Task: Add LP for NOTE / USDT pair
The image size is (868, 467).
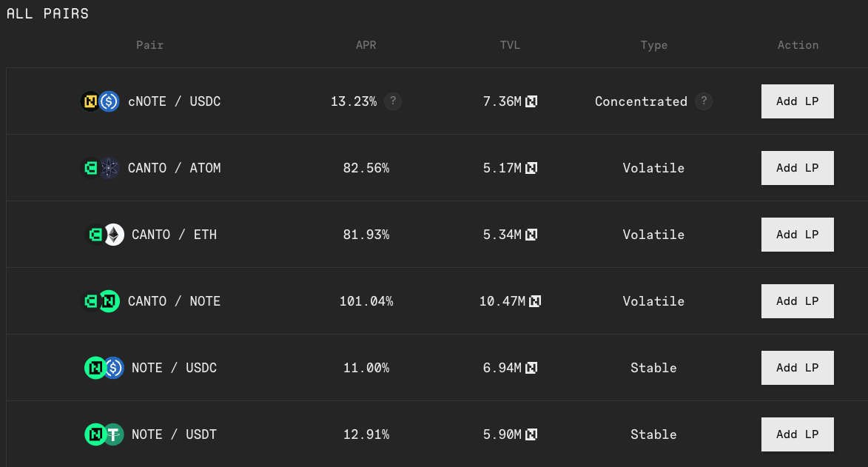Action: click(797, 434)
